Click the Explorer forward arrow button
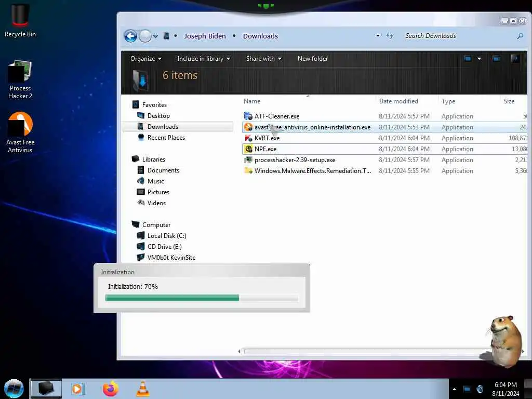 (x=145, y=36)
